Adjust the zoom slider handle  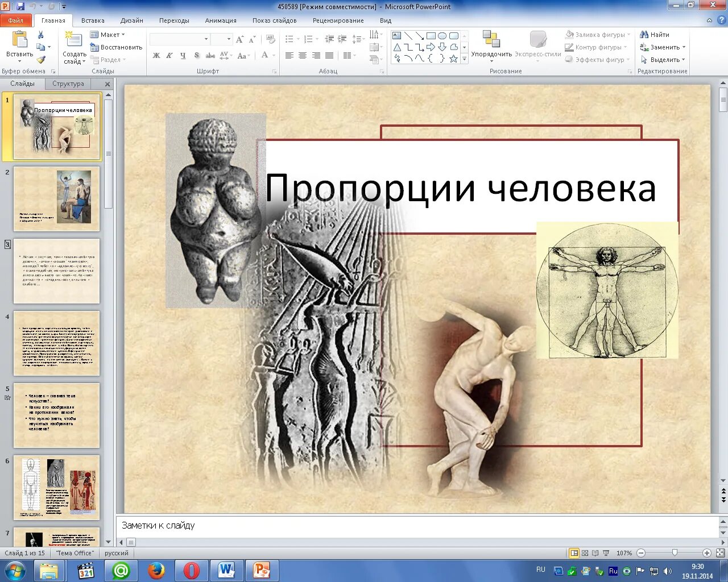675,553
